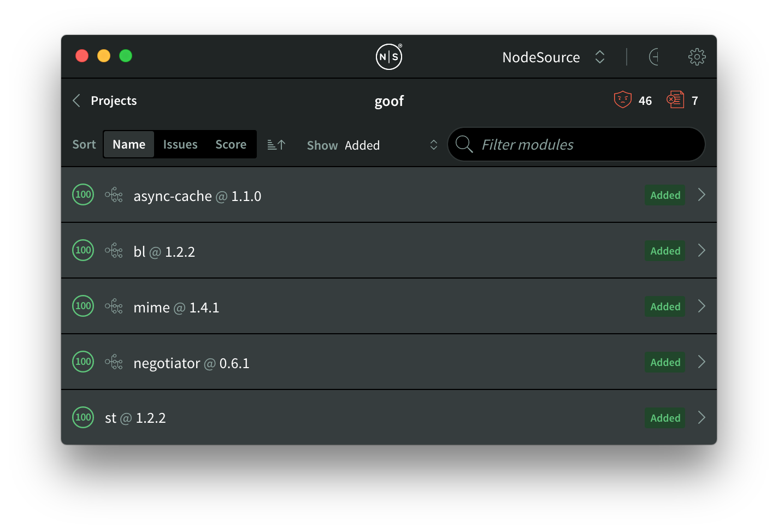
Task: Click the red vulnerability shield icon
Action: tap(622, 100)
